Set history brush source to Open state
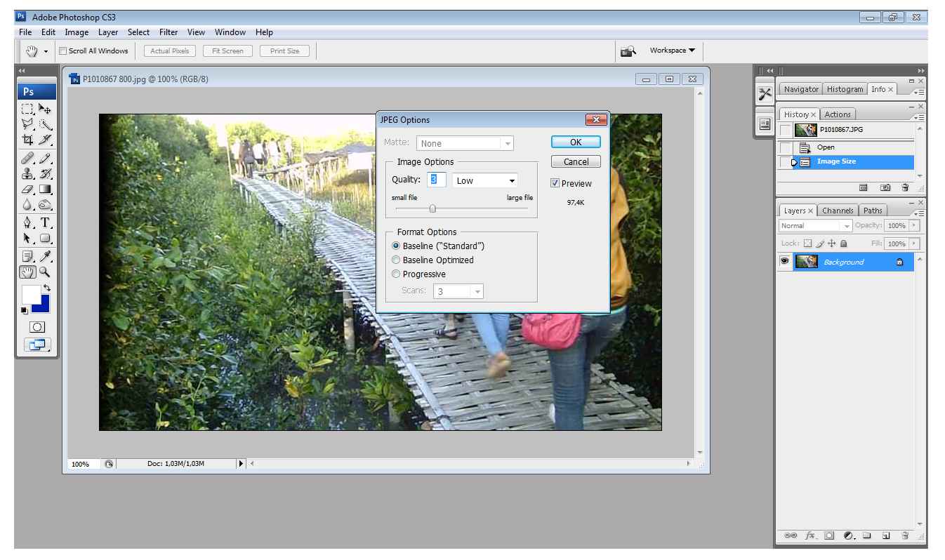This screenshot has width=945, height=560. click(x=786, y=147)
